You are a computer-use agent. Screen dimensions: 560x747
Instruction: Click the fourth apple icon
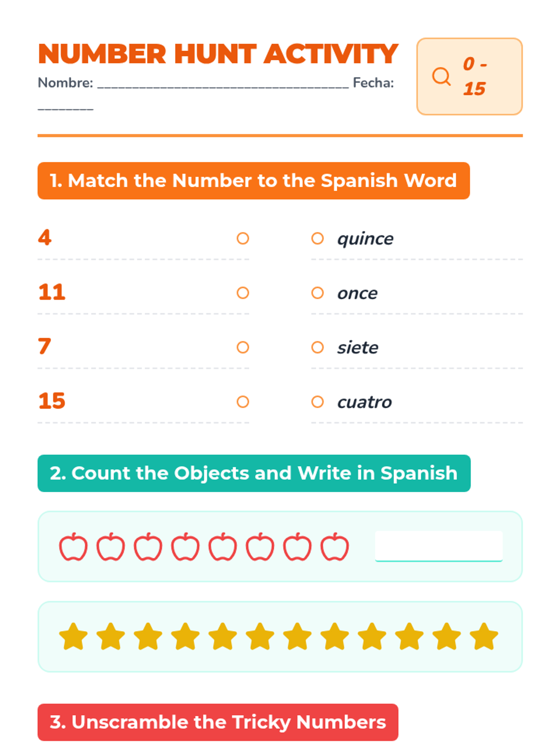tap(185, 546)
